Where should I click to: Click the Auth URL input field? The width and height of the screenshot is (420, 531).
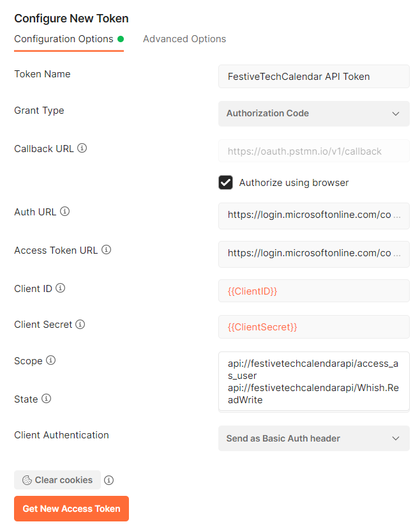[x=313, y=215]
